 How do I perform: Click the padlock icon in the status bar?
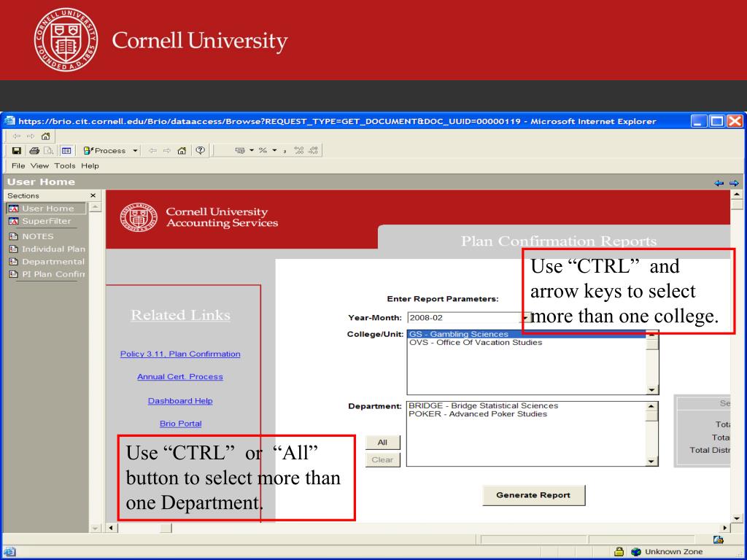[619, 551]
